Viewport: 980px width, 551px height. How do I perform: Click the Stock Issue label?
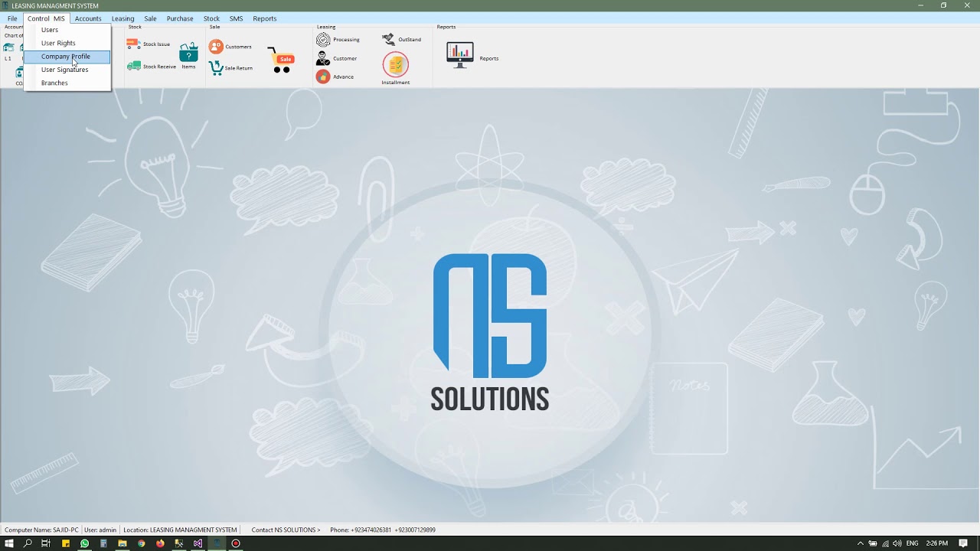(x=156, y=44)
